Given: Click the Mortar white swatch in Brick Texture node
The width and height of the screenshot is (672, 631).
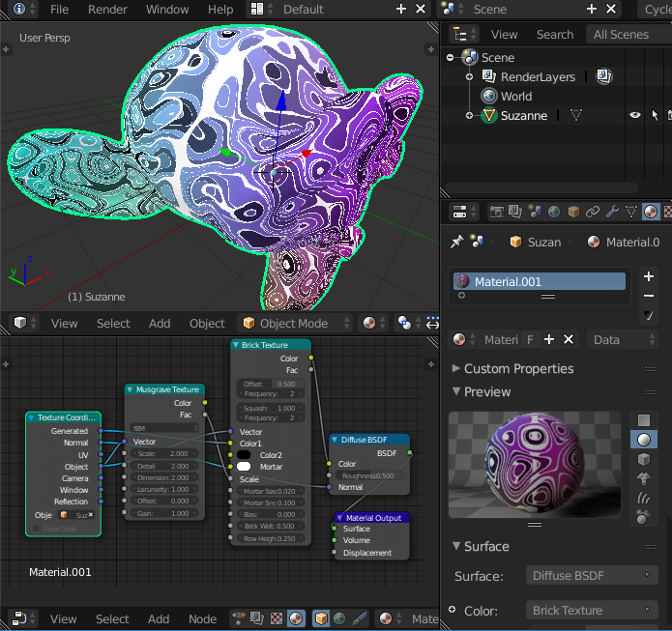Looking at the screenshot, I should 244,466.
